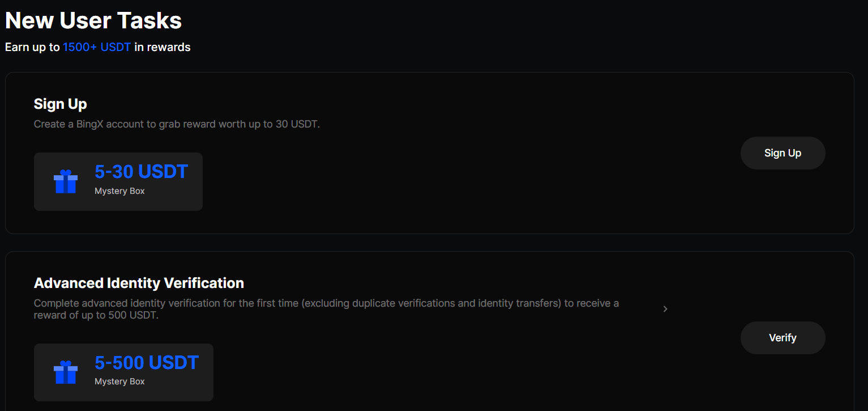Expand the Advanced Identity Verification details chevron

[665, 309]
